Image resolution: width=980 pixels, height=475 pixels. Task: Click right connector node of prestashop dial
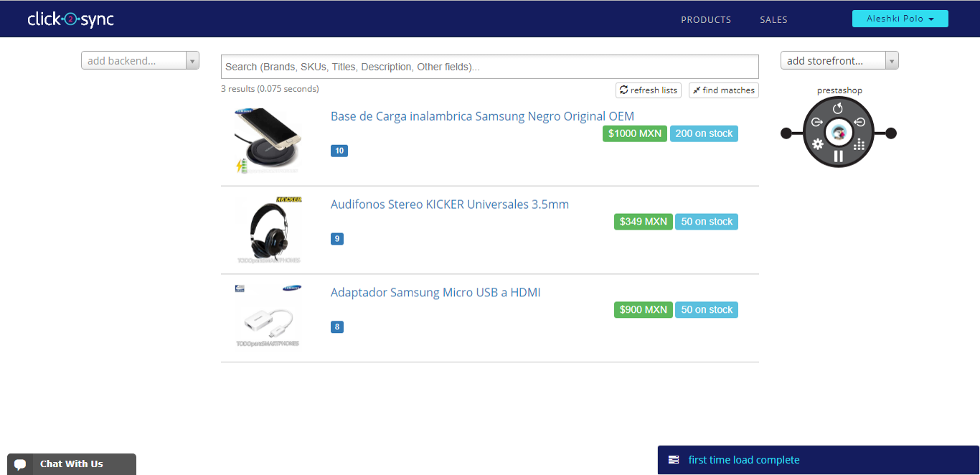[x=891, y=133]
